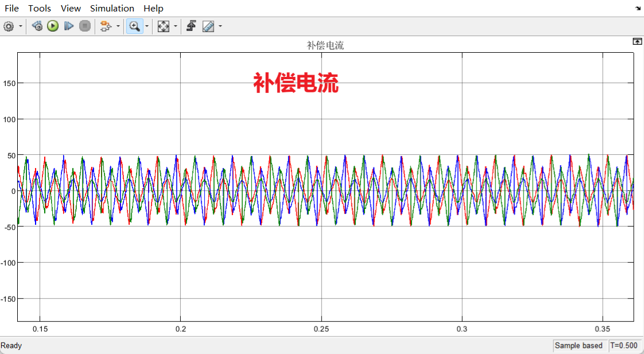Open the scope Configuration Properties gear

pyautogui.click(x=9, y=26)
